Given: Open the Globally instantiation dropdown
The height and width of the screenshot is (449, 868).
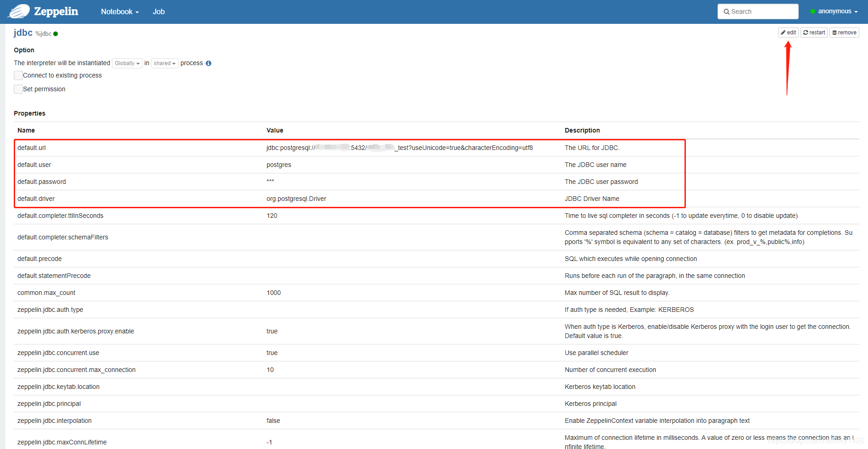Looking at the screenshot, I should [127, 63].
